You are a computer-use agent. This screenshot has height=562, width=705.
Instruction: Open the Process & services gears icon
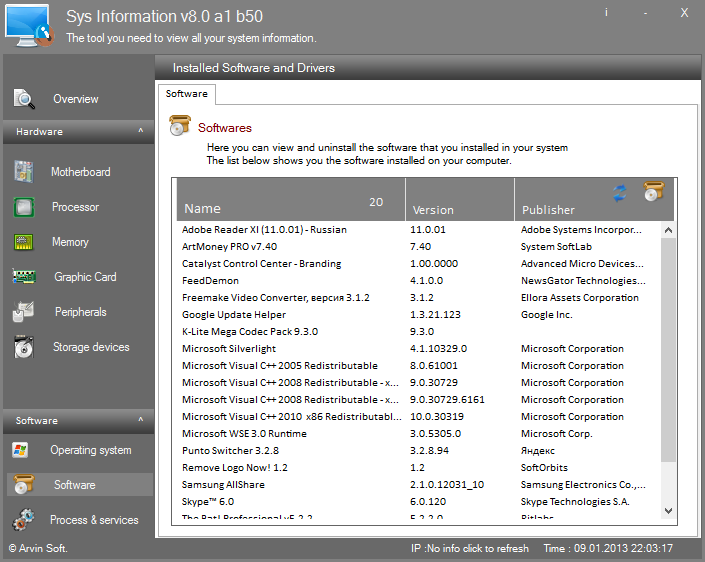[23, 520]
